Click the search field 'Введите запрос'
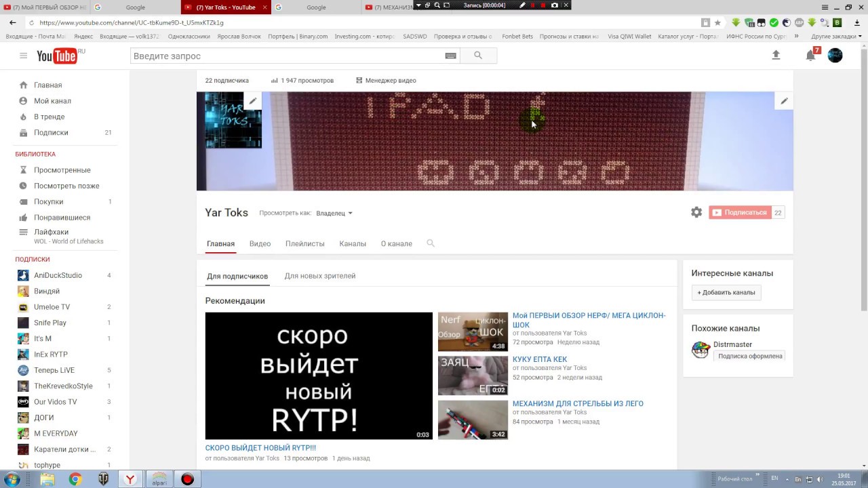The height and width of the screenshot is (488, 868). pyautogui.click(x=288, y=56)
